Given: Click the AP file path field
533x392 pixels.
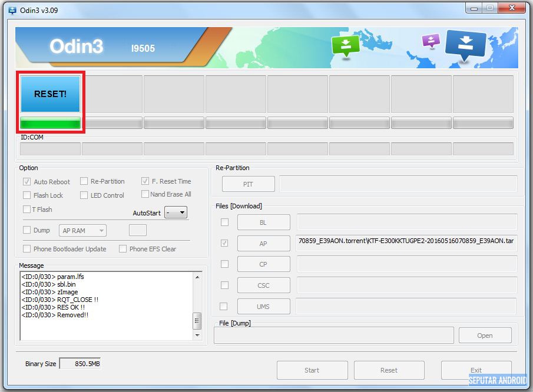Looking at the screenshot, I should [x=406, y=243].
